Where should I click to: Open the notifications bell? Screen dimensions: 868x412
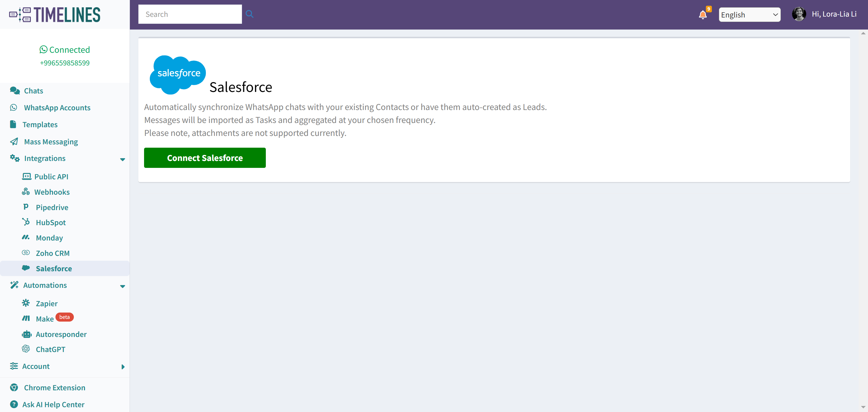click(x=703, y=15)
